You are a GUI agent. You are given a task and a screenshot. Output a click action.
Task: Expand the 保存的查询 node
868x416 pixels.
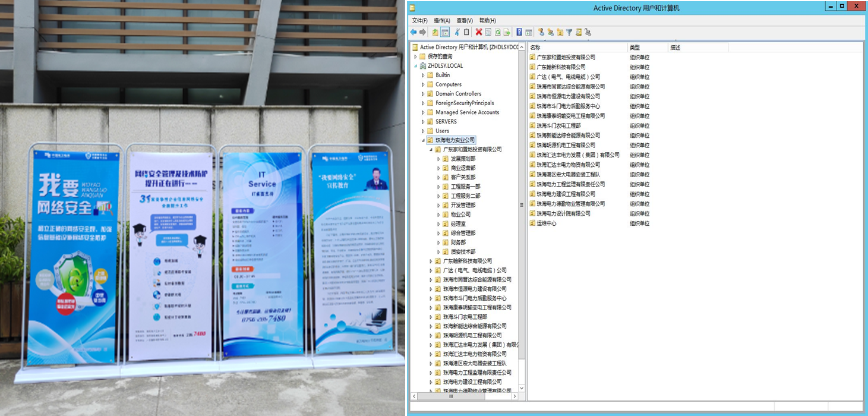(415, 56)
